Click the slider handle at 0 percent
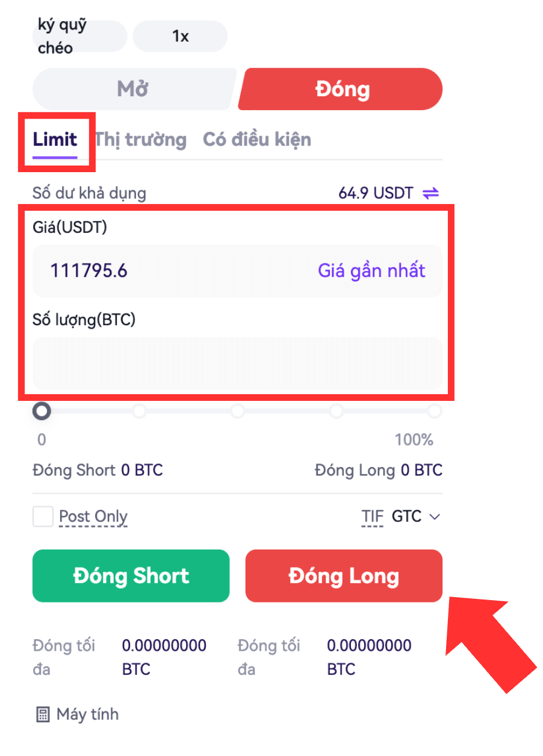This screenshot has width=543, height=756. pos(42,411)
